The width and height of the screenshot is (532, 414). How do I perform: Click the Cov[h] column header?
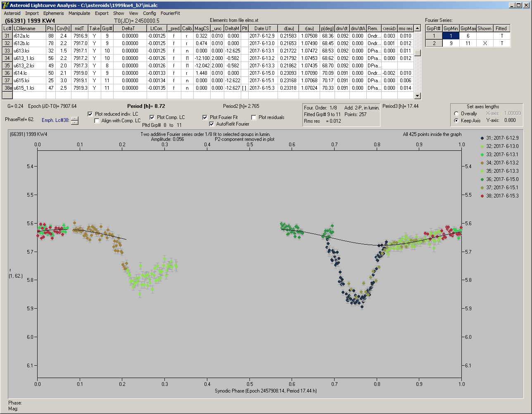point(63,29)
